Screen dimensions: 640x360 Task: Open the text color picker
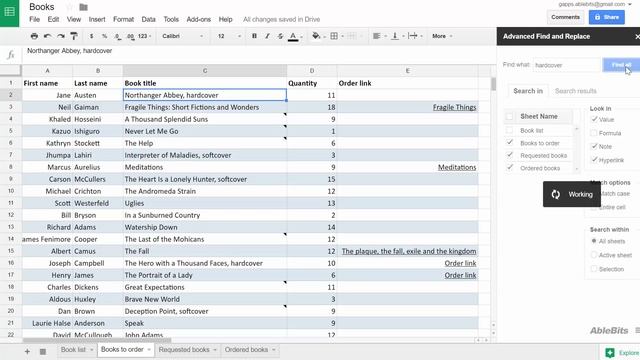point(293,36)
